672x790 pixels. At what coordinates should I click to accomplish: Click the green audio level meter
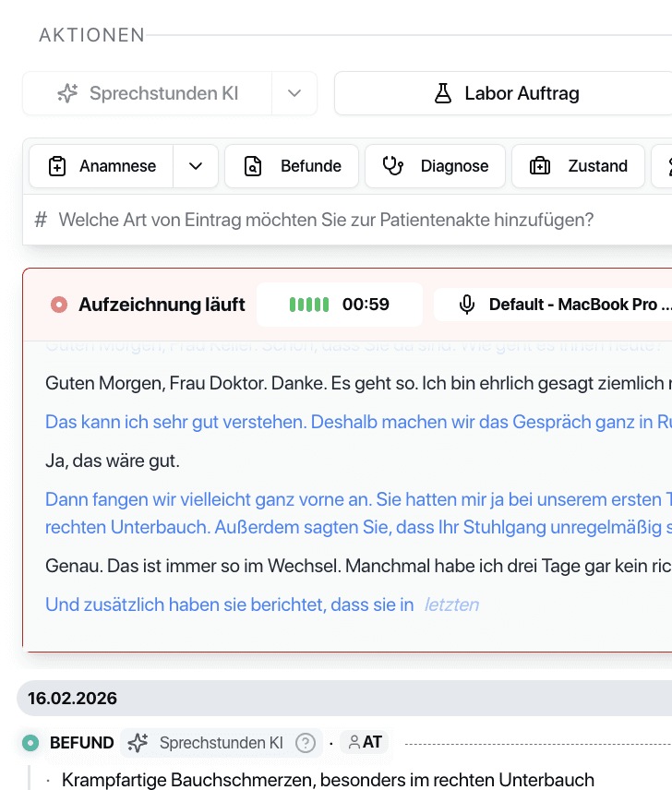(x=309, y=305)
